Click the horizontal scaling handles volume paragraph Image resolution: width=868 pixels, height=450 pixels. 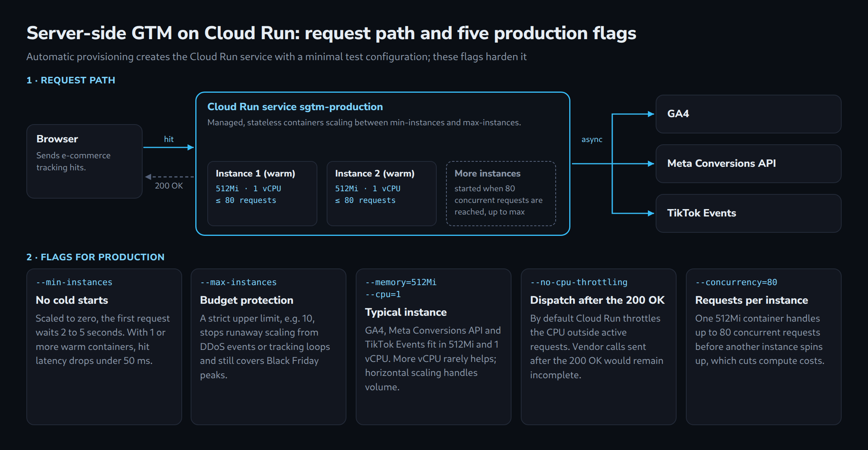point(433,358)
